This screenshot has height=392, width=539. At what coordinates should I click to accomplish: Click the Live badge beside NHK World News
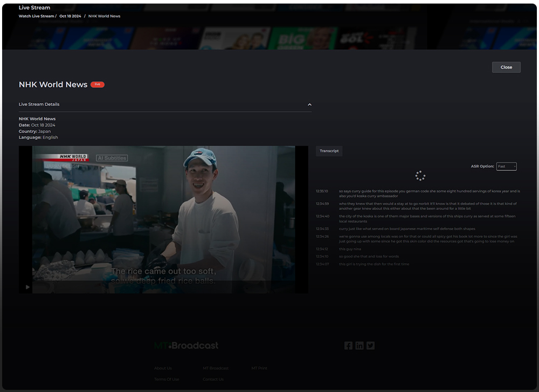[x=98, y=84]
